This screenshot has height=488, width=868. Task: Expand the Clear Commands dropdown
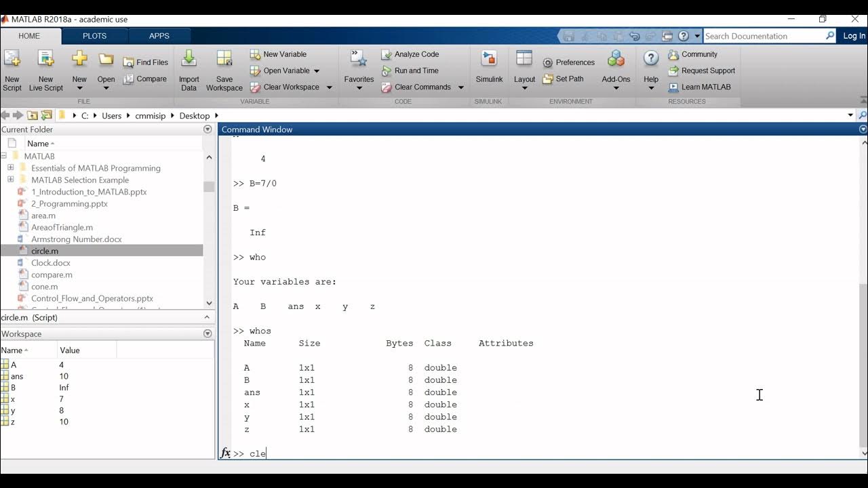[461, 87]
